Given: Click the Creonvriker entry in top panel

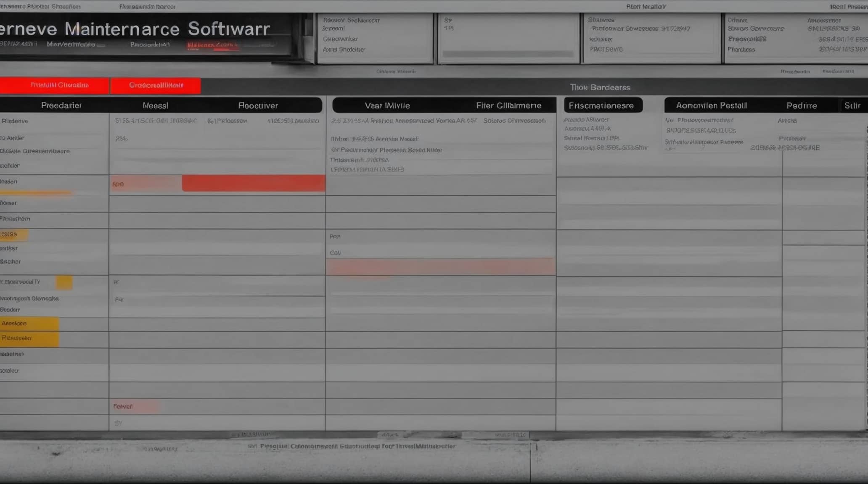Looking at the screenshot, I should point(340,39).
